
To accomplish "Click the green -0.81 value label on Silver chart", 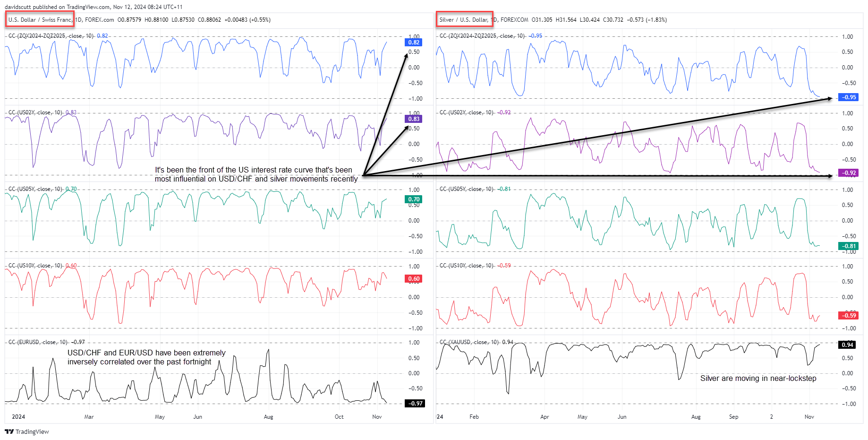I will tap(849, 246).
